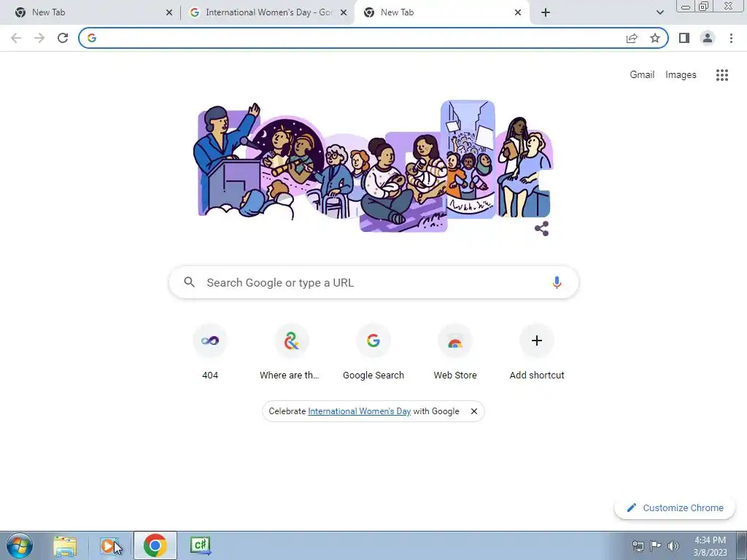The height and width of the screenshot is (560, 747).
Task: Start voice search with the microphone
Action: [557, 282]
